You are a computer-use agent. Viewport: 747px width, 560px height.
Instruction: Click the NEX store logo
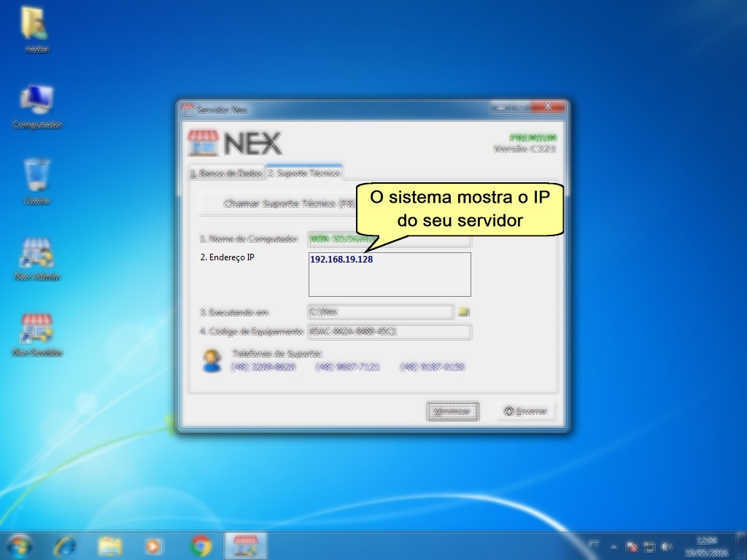coord(235,143)
